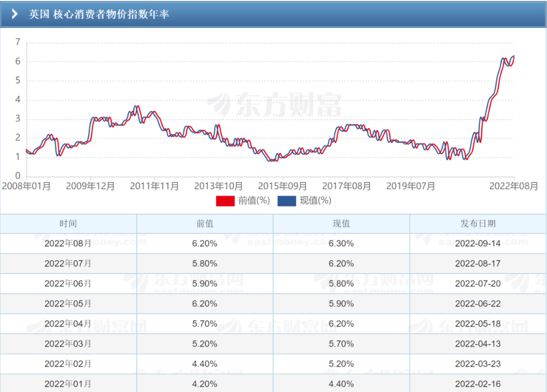Viewport: 547px width, 392px height.
Task: Select the 时间 column header
Action: (68, 223)
